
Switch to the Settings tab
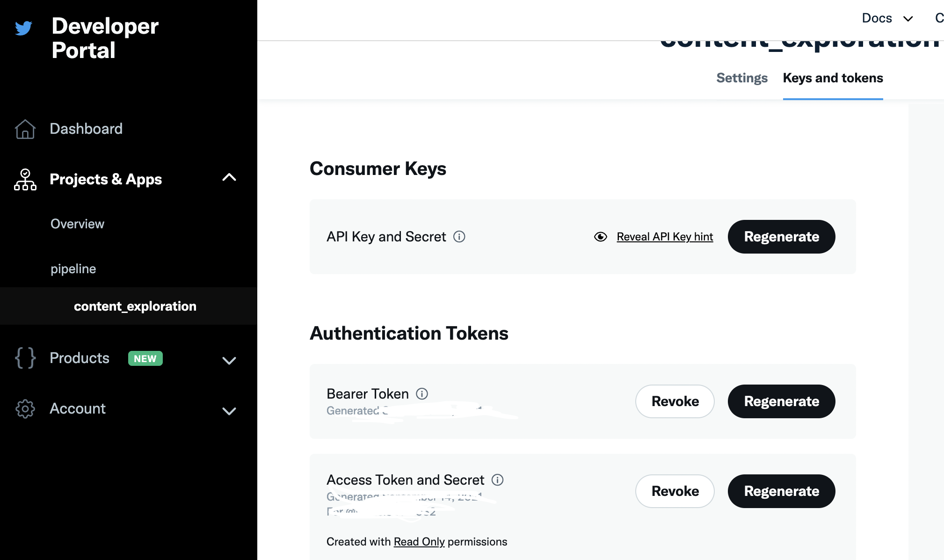coord(741,78)
